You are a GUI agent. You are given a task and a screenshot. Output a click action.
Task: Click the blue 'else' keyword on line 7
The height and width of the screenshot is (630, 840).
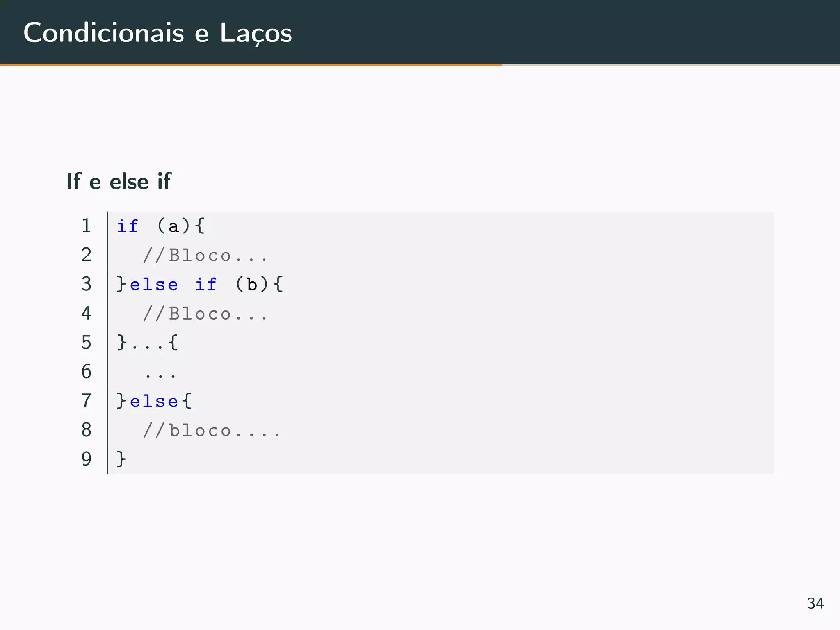point(154,401)
